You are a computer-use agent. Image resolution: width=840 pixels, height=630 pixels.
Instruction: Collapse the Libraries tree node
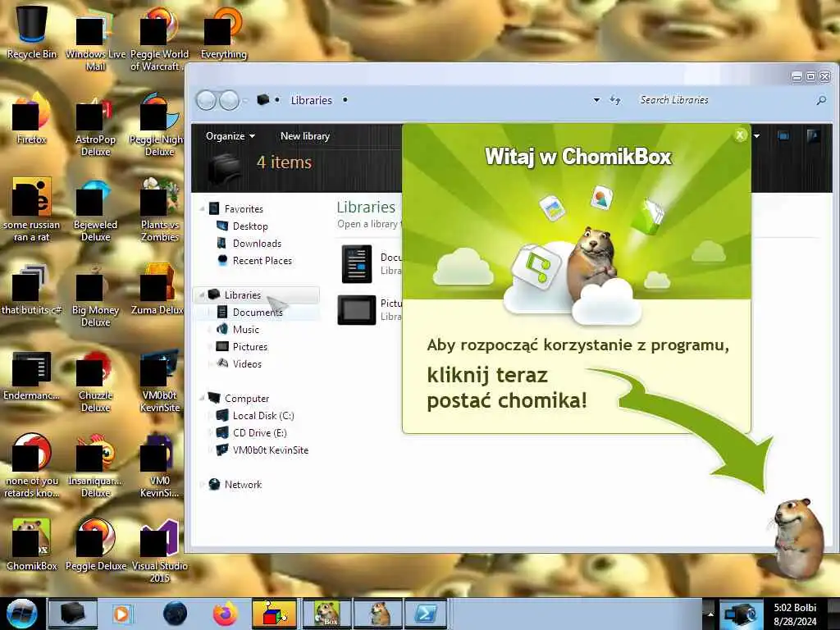click(202, 295)
